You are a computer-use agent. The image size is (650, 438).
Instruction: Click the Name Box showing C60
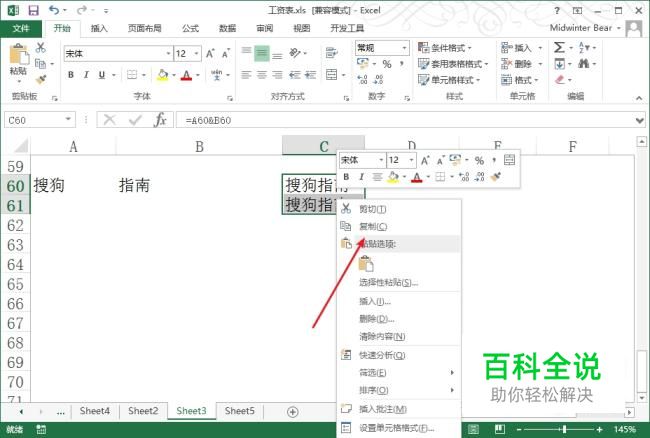tap(39, 120)
